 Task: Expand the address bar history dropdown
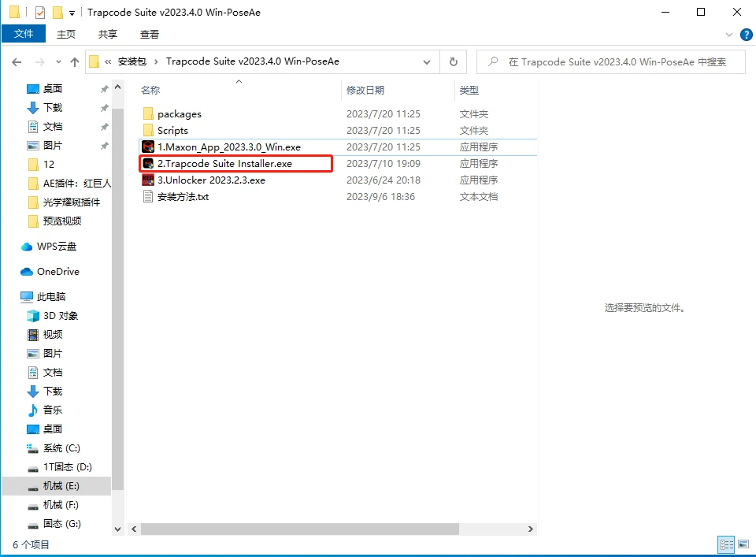click(427, 61)
